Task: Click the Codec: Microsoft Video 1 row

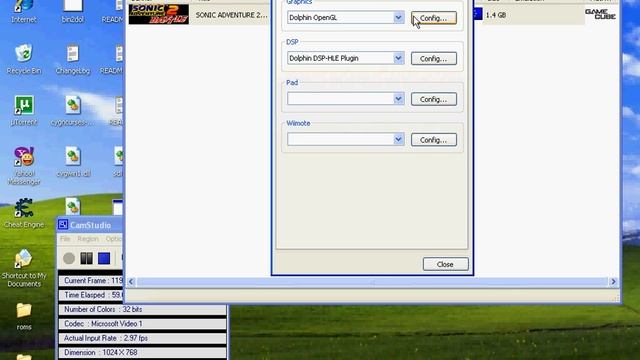Action: [142, 324]
